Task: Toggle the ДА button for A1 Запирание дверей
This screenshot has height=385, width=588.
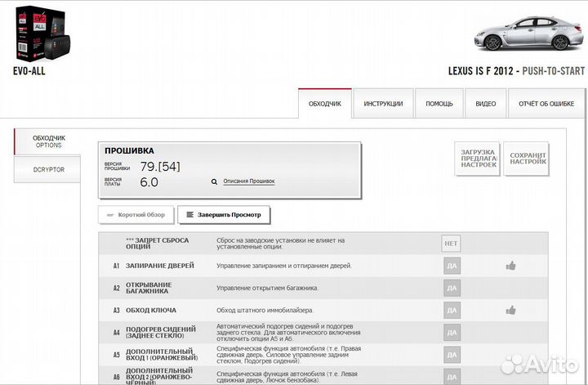Action: (x=451, y=266)
